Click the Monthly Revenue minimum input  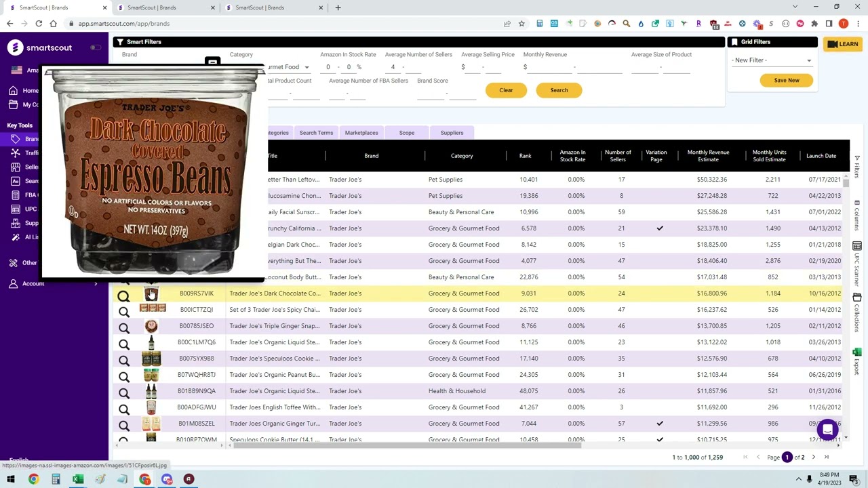click(551, 67)
